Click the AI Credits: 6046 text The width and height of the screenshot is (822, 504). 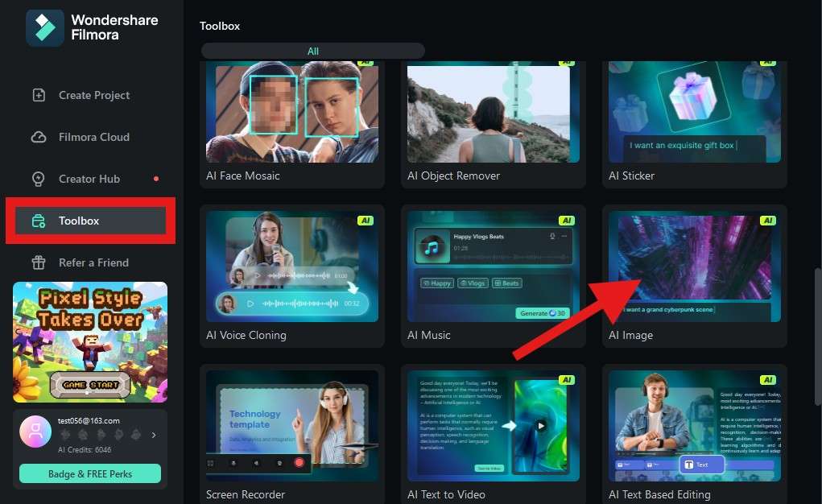85,449
